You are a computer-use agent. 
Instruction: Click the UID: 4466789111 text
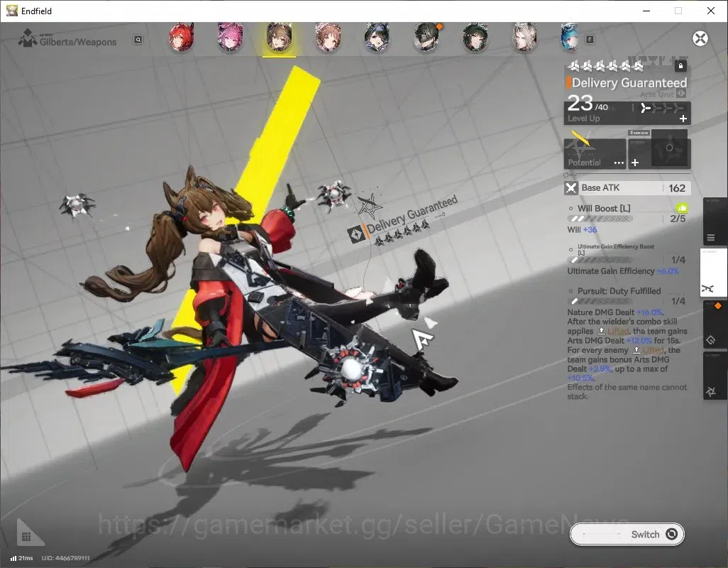pyautogui.click(x=65, y=558)
